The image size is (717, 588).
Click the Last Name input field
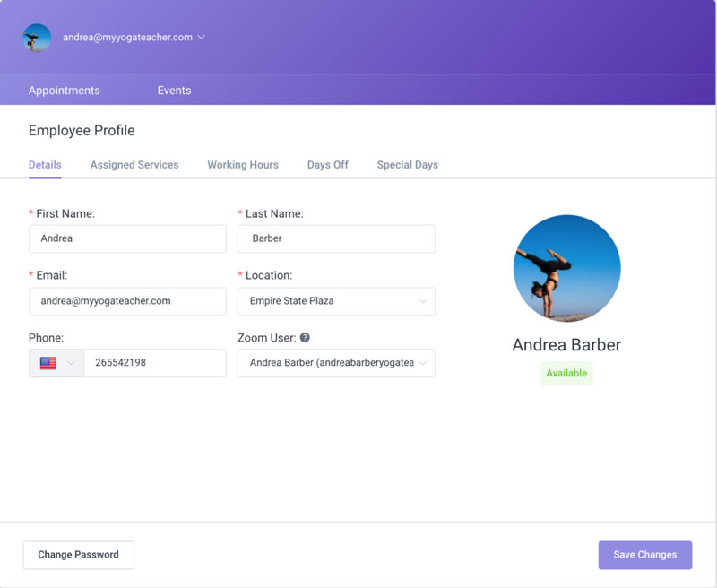[336, 238]
